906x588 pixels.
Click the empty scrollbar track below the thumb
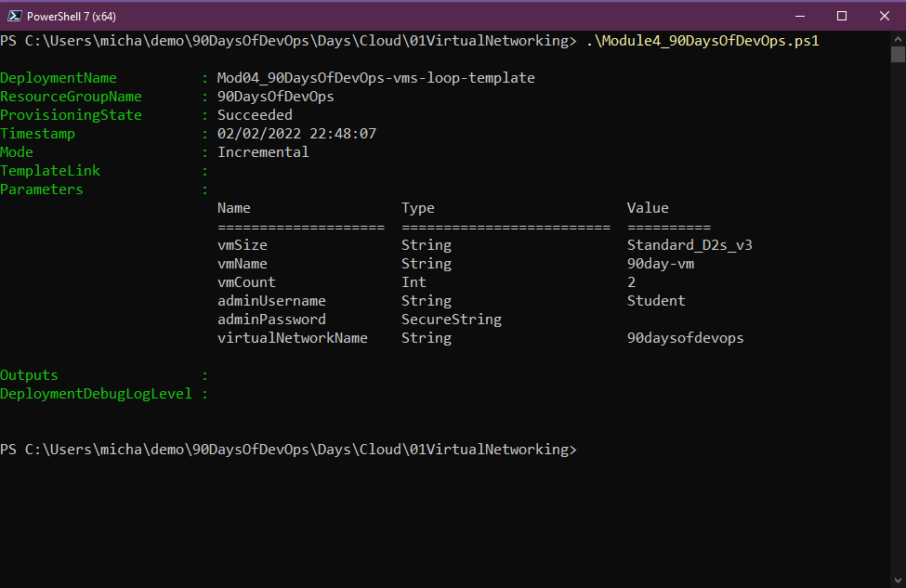click(x=898, y=325)
